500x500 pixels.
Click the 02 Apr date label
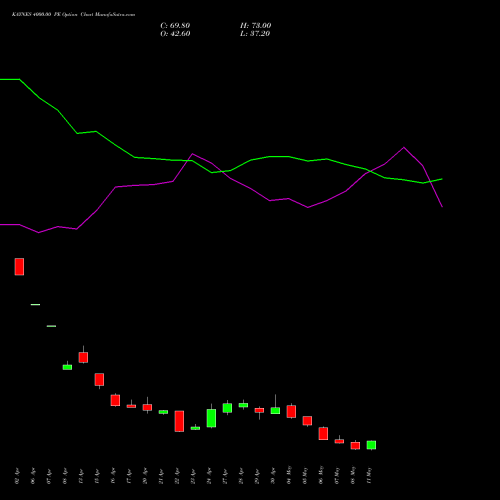point(17,476)
